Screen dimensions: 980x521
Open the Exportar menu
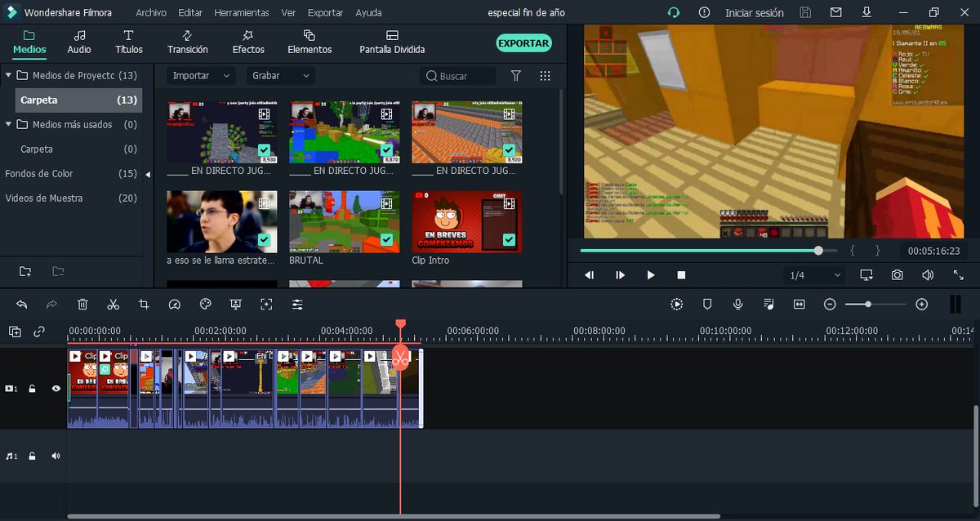click(326, 13)
